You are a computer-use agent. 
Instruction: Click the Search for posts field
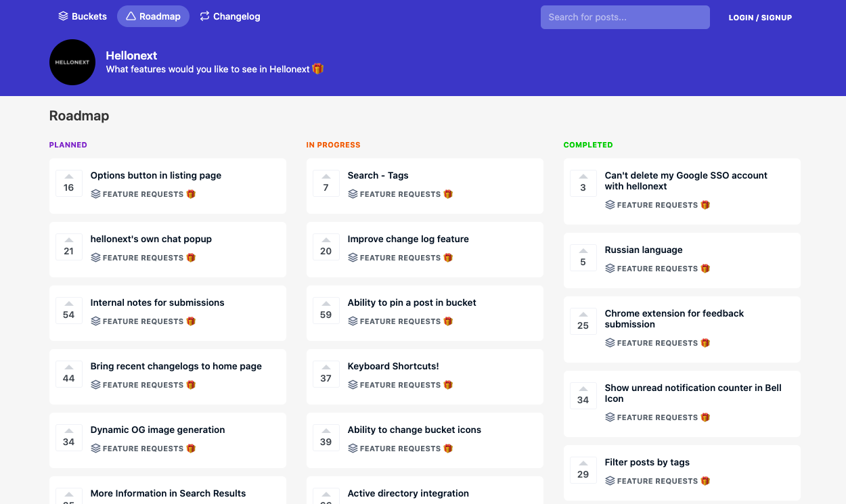(x=625, y=18)
